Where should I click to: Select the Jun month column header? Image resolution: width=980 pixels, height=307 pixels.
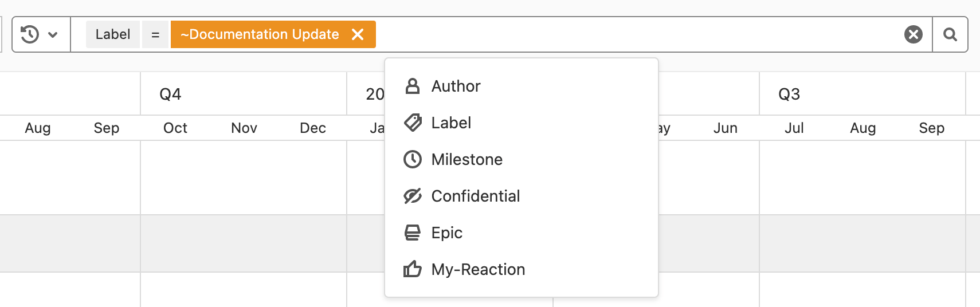pyautogui.click(x=725, y=128)
